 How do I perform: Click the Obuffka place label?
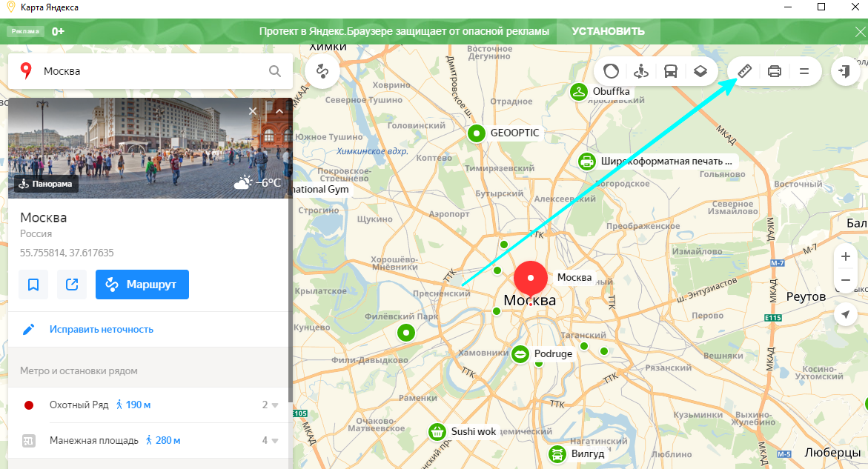point(611,92)
